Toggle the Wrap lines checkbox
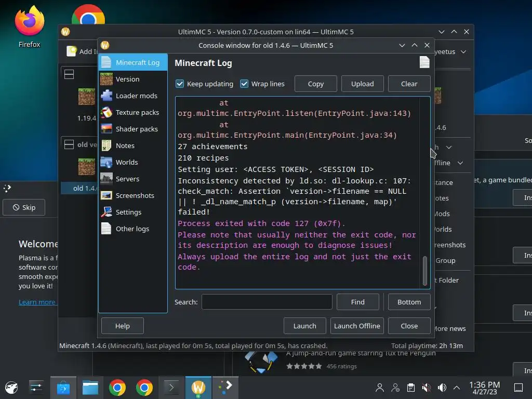Screen dimensions: 532x399 coord(244,84)
